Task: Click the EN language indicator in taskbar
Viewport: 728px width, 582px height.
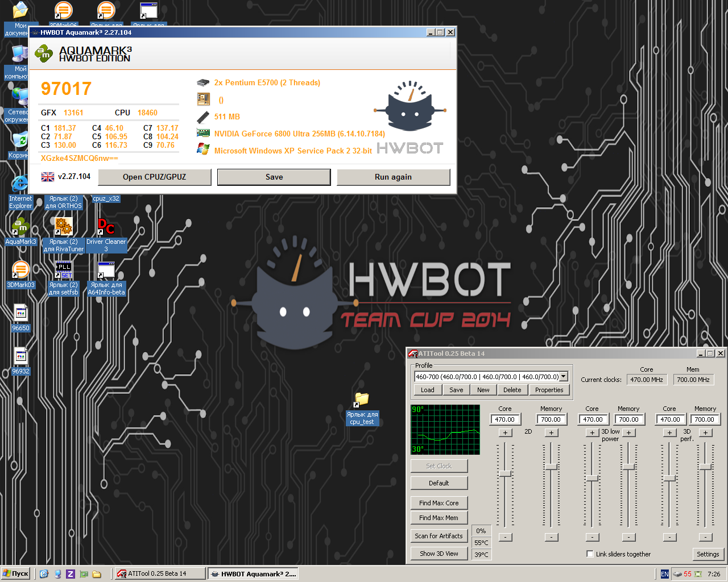Action: [664, 574]
